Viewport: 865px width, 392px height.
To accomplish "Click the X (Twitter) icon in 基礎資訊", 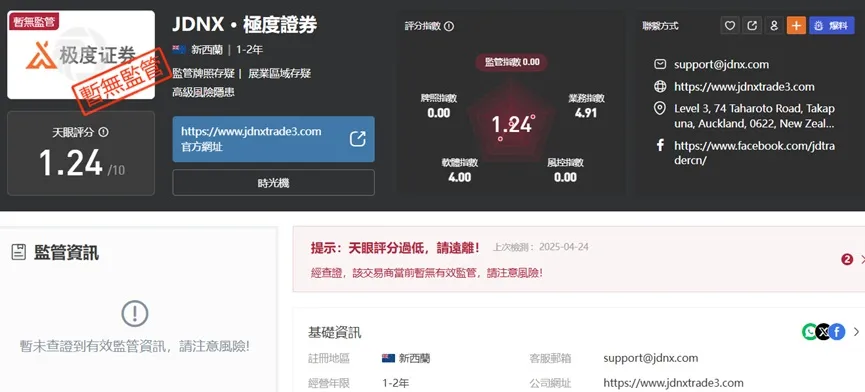I will 823,331.
